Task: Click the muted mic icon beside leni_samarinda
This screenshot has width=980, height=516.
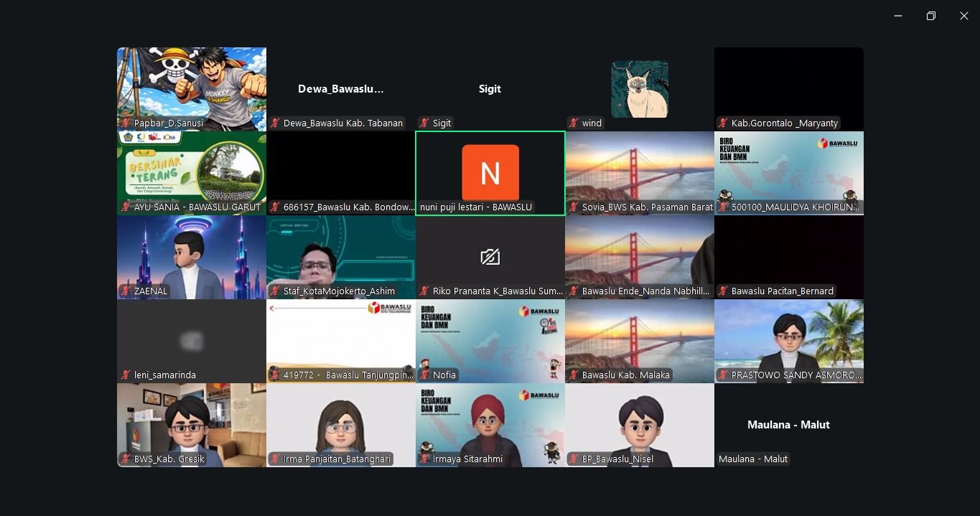Action: [126, 375]
